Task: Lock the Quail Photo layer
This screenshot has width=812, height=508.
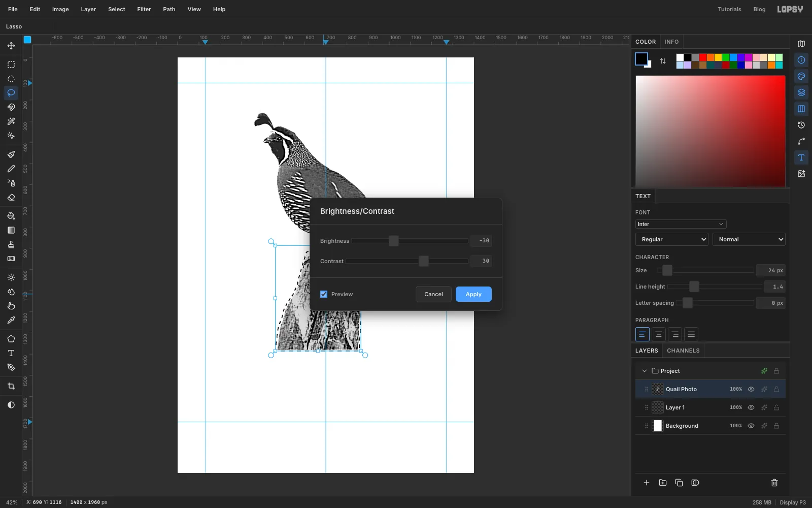Action: (x=776, y=389)
